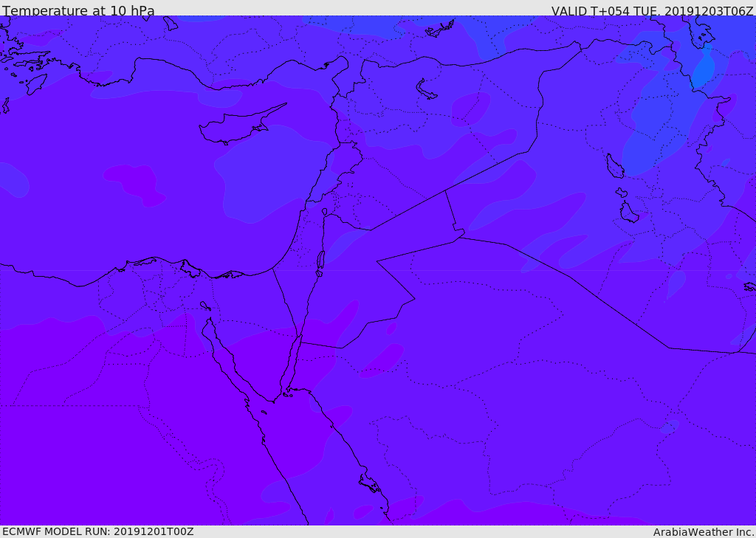Click the Sea of Galilee outline
The height and width of the screenshot is (538, 756).
pyautogui.click(x=325, y=212)
